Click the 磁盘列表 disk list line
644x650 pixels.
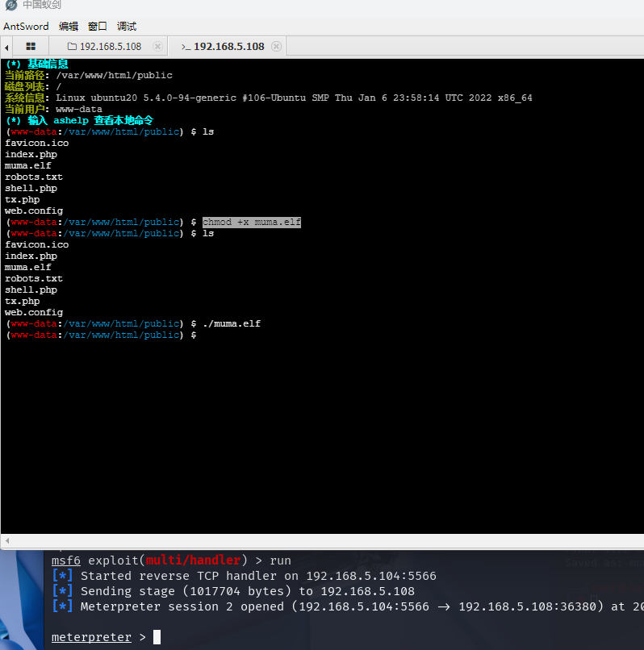[33, 86]
